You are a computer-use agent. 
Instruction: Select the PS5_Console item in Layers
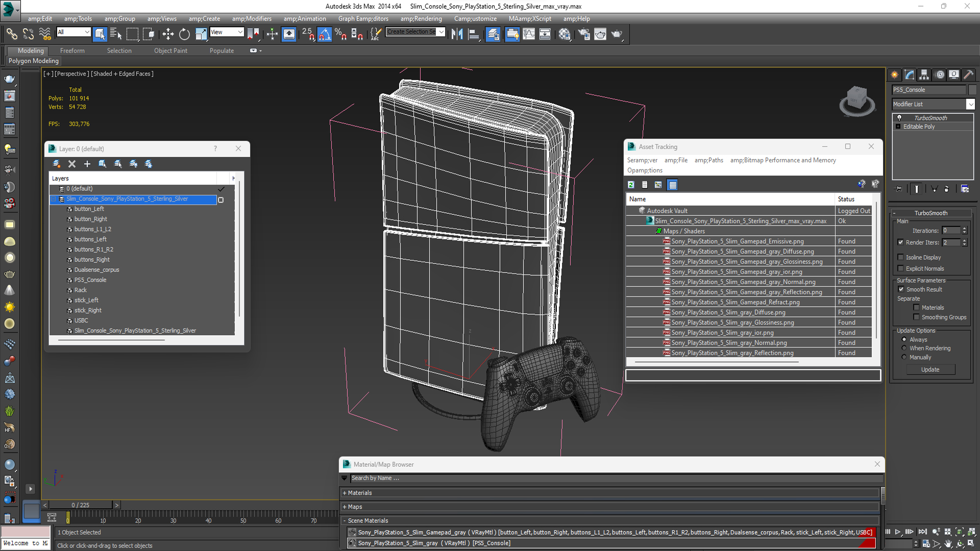pos(90,280)
